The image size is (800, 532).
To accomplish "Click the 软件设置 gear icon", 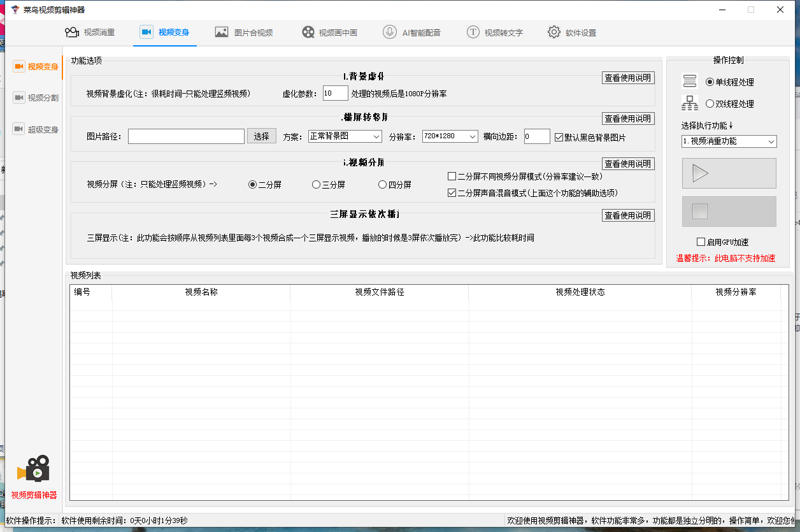I will click(554, 32).
